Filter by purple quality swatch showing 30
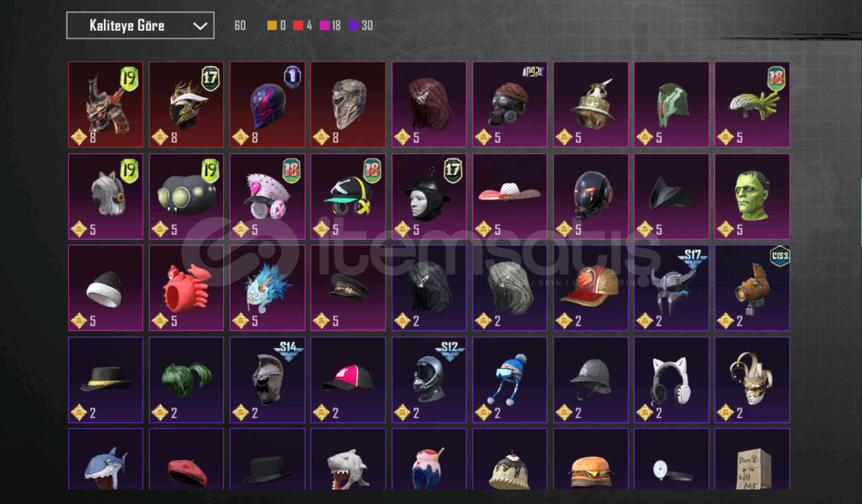Image resolution: width=862 pixels, height=504 pixels. point(354,26)
